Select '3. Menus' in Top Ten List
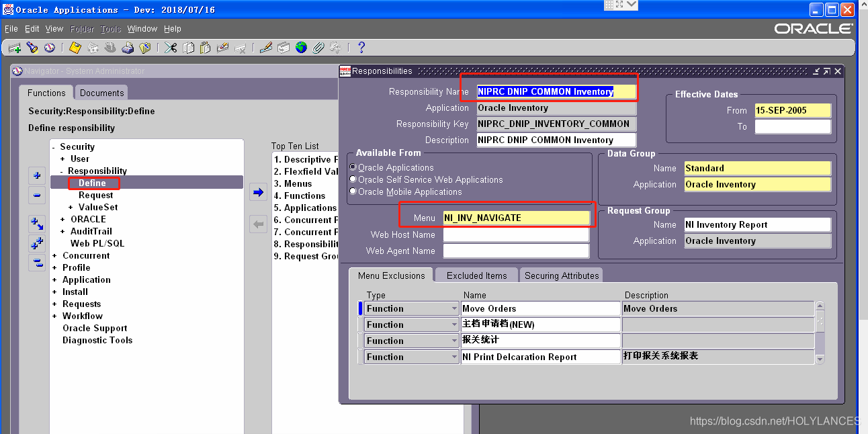Screen dimensions: 868x434 click(x=293, y=183)
